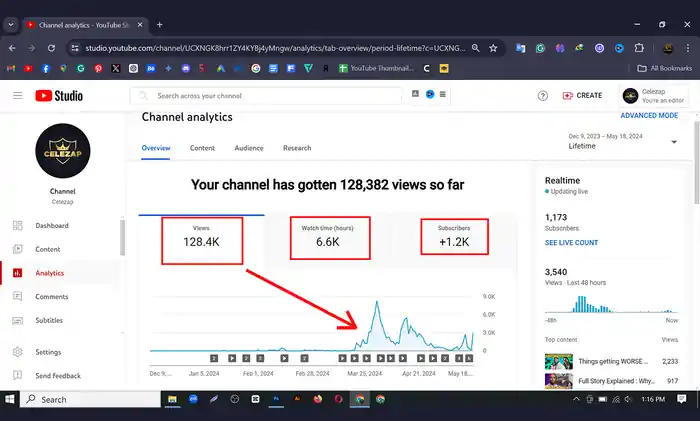Screen dimensions: 700x421
Task: Open the Chrome three-dot menu
Action: coord(688,48)
